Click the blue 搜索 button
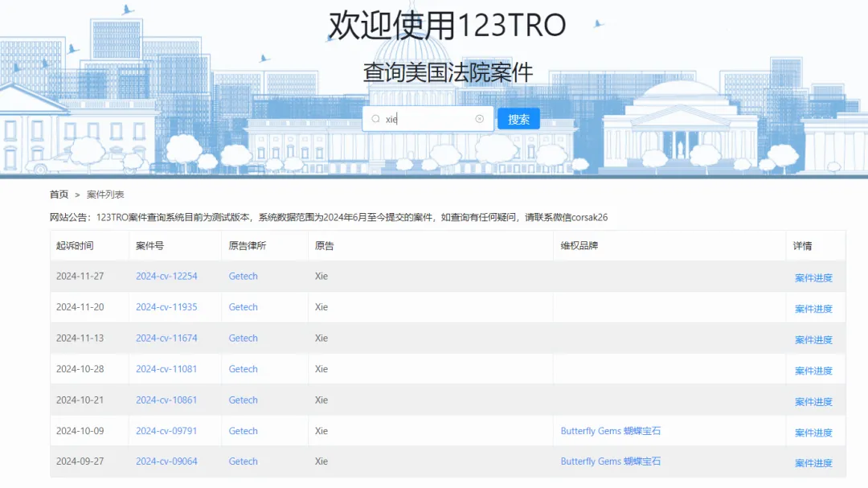Image resolution: width=868 pixels, height=488 pixels. 518,119
